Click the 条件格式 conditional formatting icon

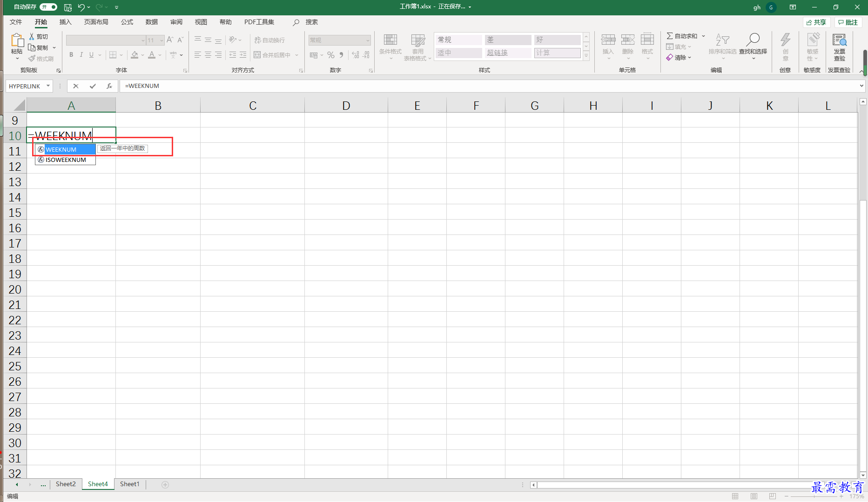(390, 40)
